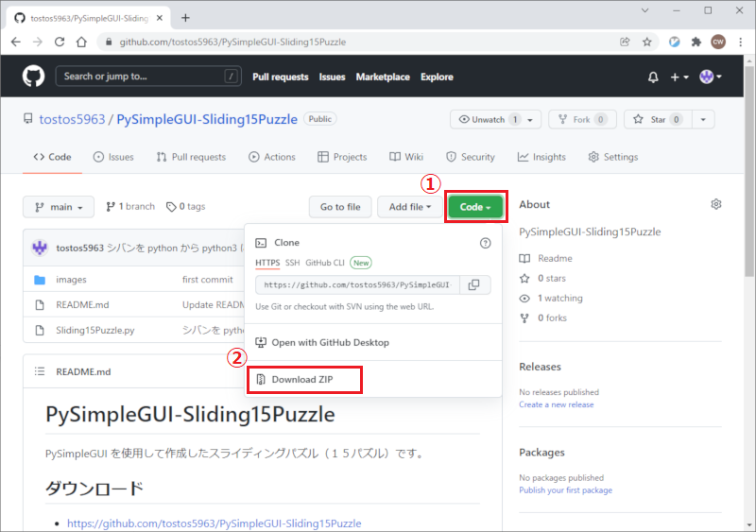Select the GitHub CLI clone tab
The height and width of the screenshot is (532, 756).
click(325, 263)
